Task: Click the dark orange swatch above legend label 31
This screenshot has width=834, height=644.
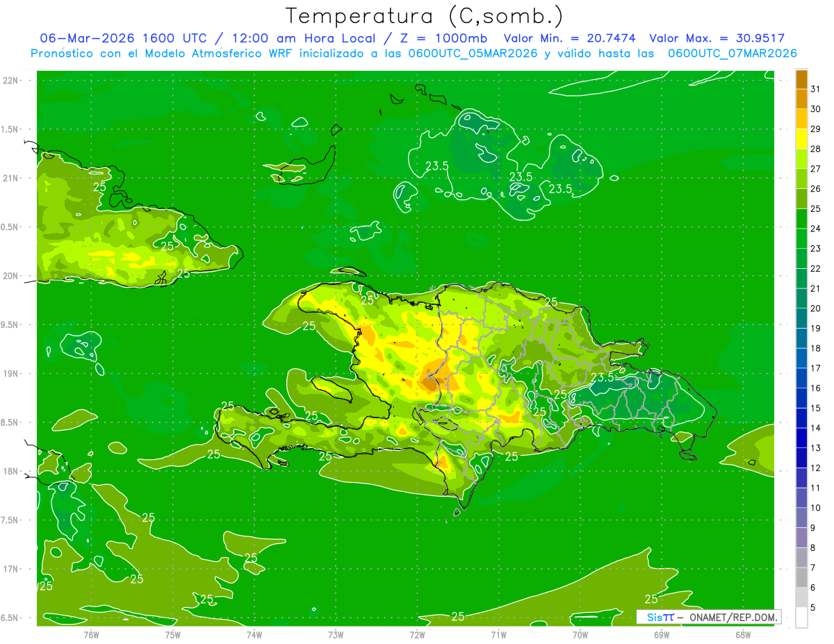Action: (801, 79)
